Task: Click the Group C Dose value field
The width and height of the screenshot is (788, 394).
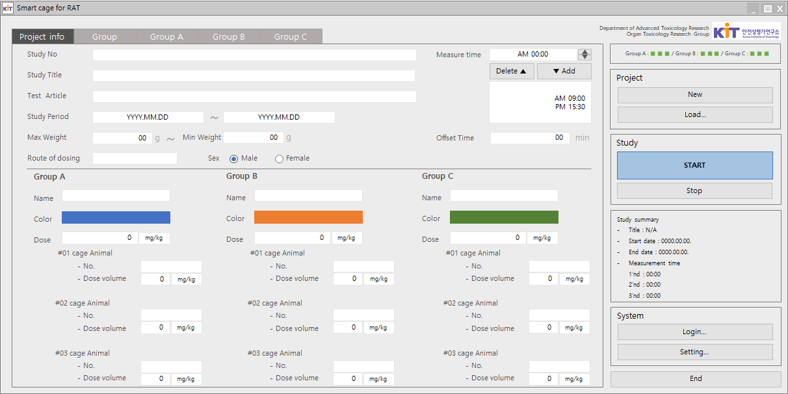Action: (x=487, y=238)
